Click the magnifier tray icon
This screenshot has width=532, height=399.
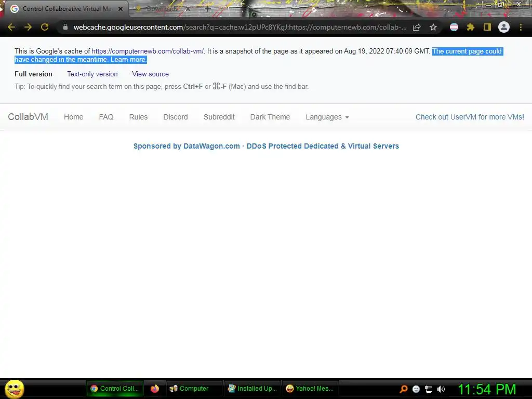404,389
